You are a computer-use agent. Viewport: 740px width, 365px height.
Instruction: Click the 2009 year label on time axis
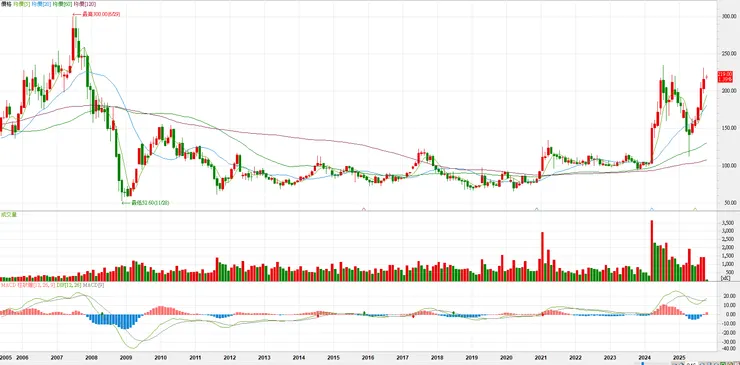pyautogui.click(x=126, y=358)
